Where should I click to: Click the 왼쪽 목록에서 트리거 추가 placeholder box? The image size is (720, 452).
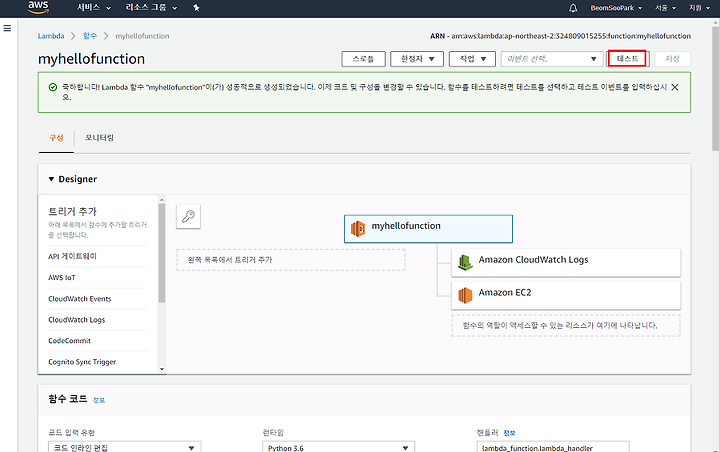291,260
